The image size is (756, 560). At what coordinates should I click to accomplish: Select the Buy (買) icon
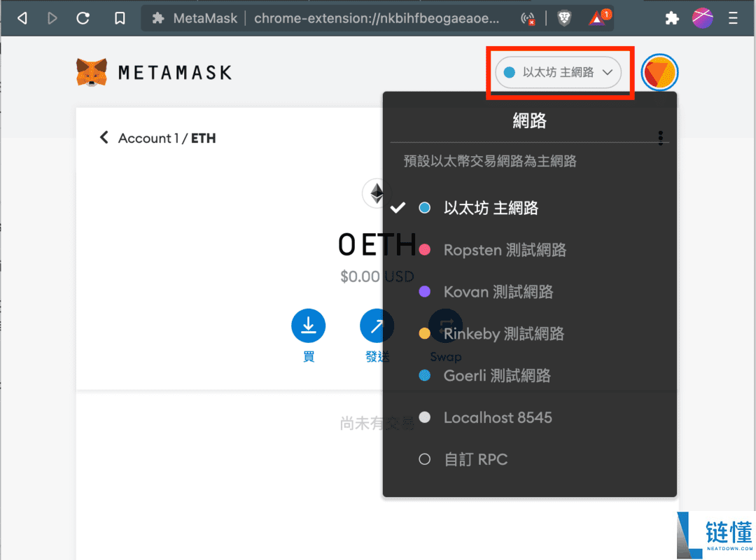pyautogui.click(x=308, y=325)
